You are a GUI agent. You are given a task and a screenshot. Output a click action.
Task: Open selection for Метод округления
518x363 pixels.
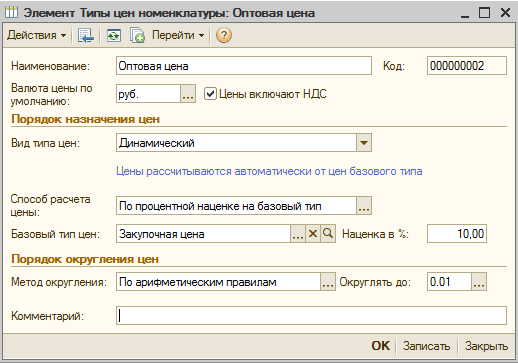coord(328,282)
